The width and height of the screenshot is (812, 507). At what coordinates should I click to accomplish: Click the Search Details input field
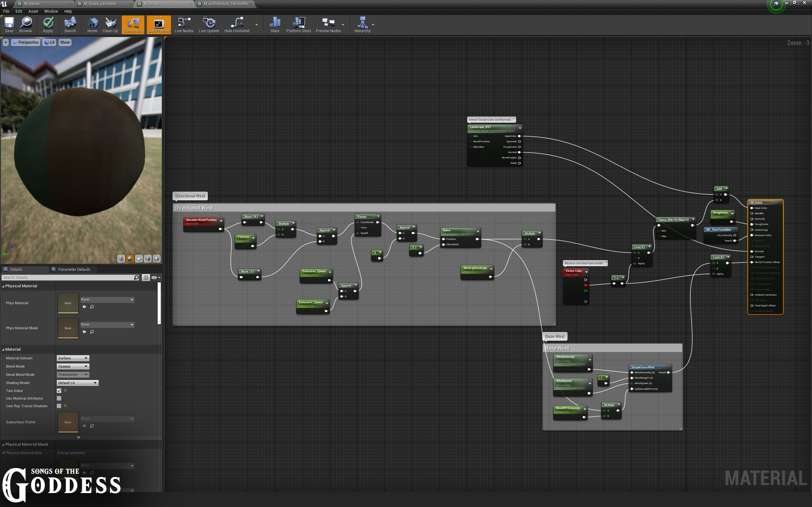pyautogui.click(x=67, y=278)
